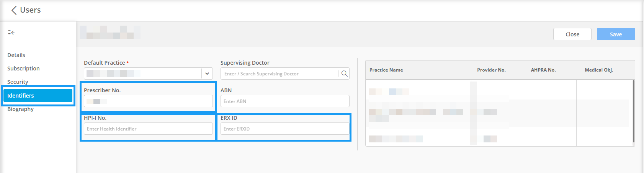Open the Biography section
This screenshot has width=644, height=173.
click(20, 109)
